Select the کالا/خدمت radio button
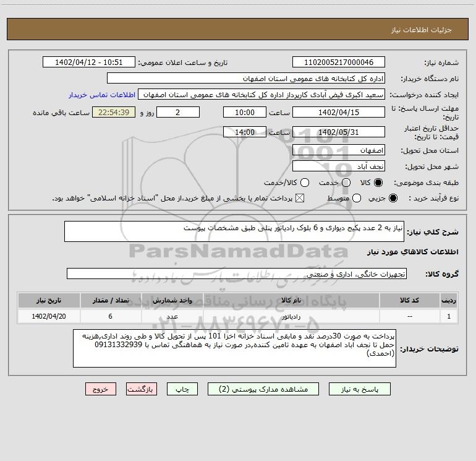Image resolution: width=476 pixels, height=461 pixels. (305, 183)
